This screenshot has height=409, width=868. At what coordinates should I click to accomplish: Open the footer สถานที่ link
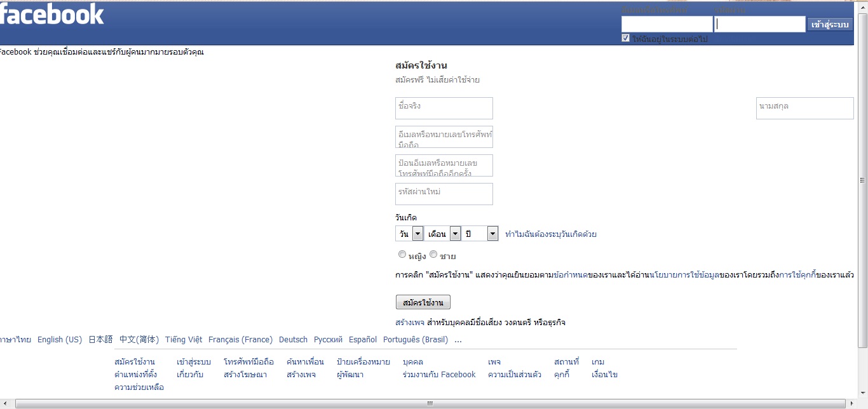tap(567, 362)
